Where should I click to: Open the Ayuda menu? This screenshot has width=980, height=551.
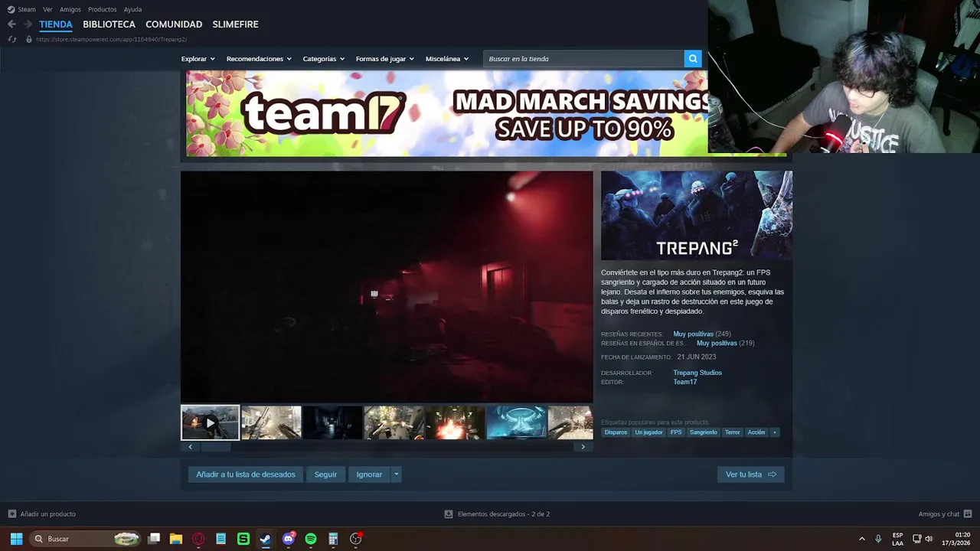[x=132, y=9]
